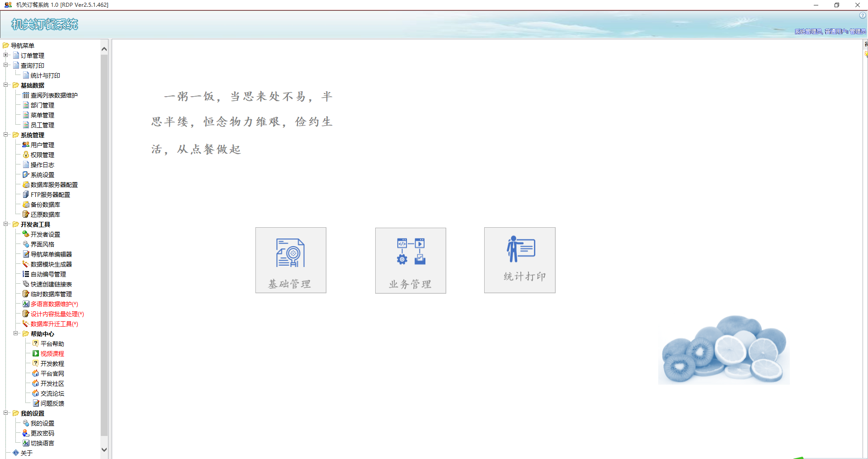Click the 系统设置 icon
Screen dimensions: 868x459
coord(26,174)
